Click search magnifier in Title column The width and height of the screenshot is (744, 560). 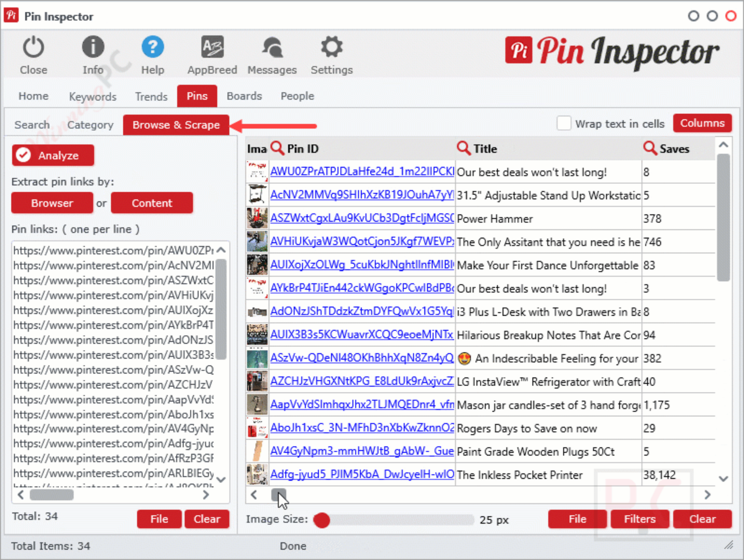pyautogui.click(x=464, y=148)
